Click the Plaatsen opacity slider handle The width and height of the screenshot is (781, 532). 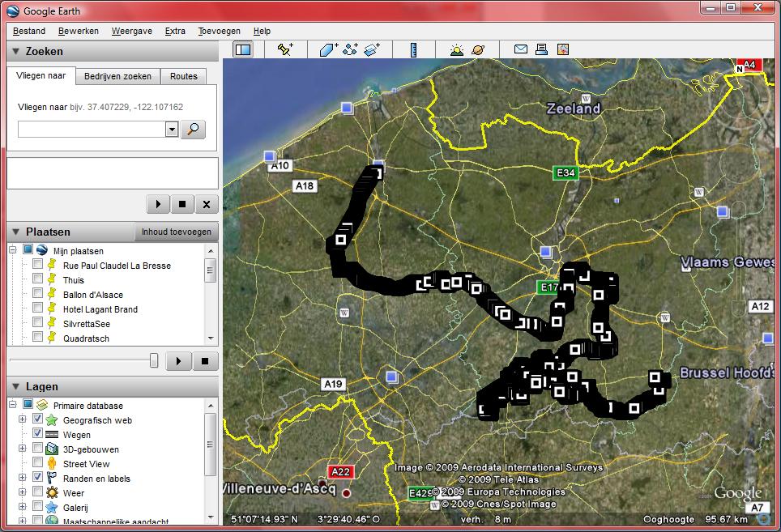pos(154,360)
